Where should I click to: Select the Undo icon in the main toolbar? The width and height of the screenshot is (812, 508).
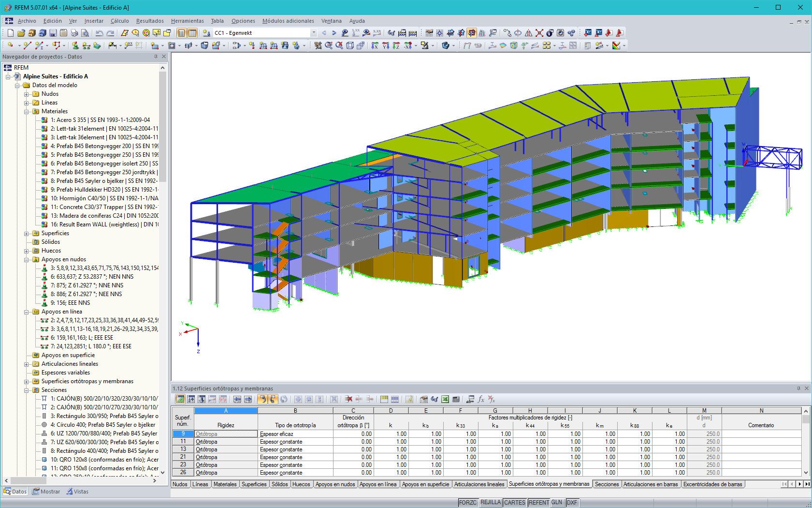100,33
